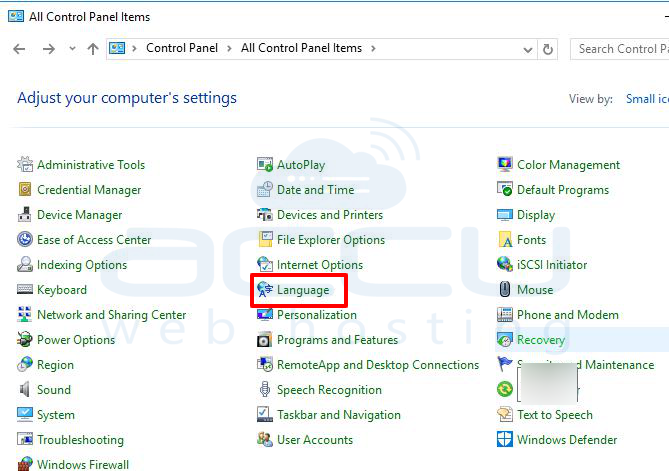Open the AutoPlay icon
Screen dimensions: 669x471
tap(265, 164)
